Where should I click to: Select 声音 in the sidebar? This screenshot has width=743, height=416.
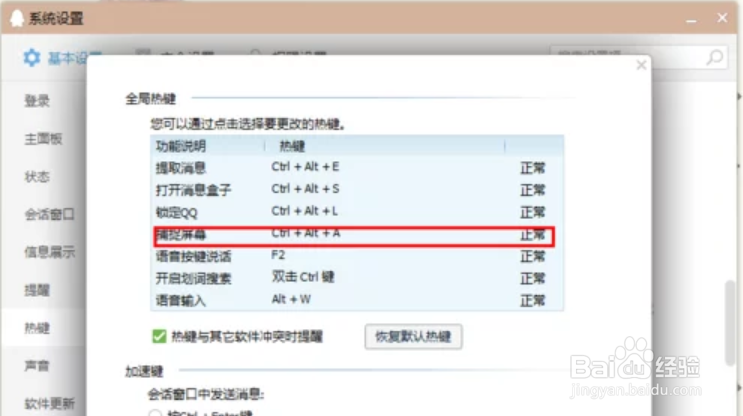click(37, 366)
